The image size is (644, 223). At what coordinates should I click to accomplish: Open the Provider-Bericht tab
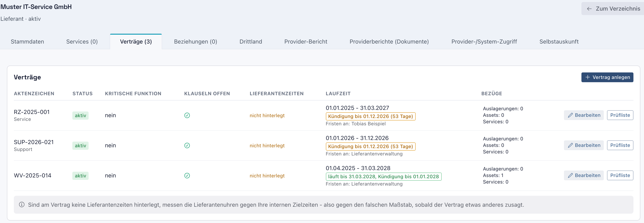click(x=306, y=42)
